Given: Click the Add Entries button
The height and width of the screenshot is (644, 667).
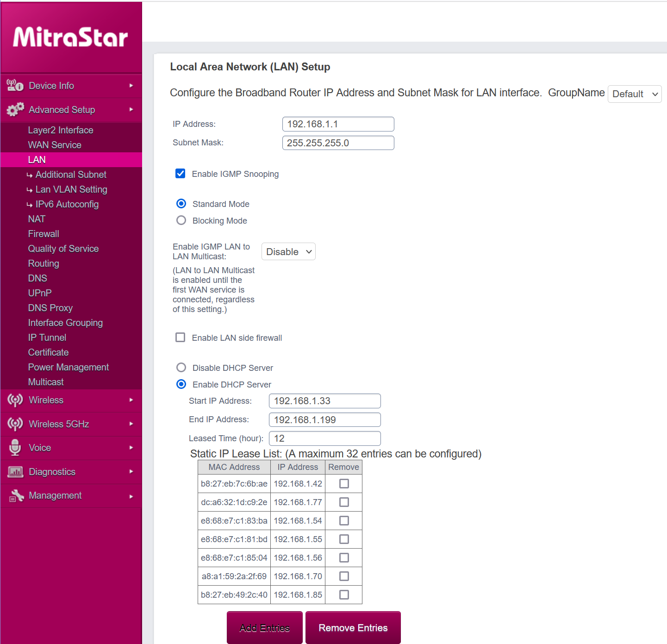Looking at the screenshot, I should click(265, 628).
